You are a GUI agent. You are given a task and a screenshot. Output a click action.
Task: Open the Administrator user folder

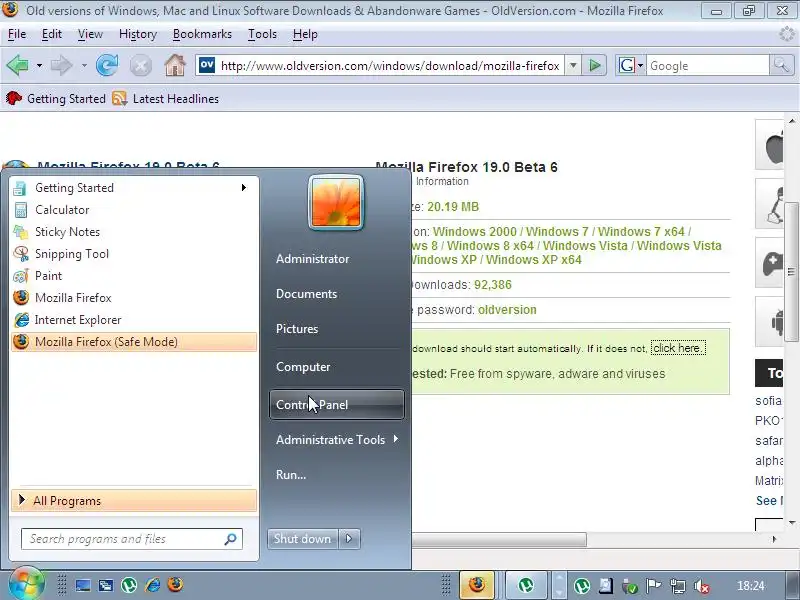point(337,259)
